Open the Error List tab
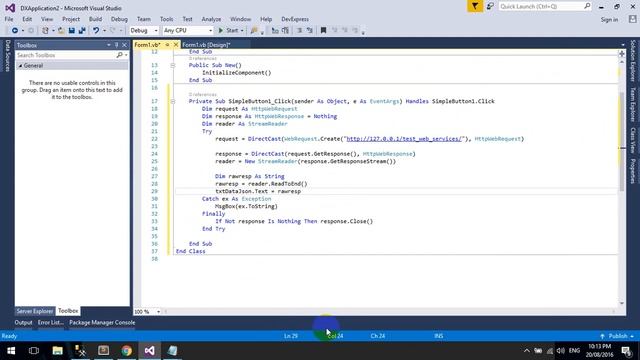 point(51,322)
